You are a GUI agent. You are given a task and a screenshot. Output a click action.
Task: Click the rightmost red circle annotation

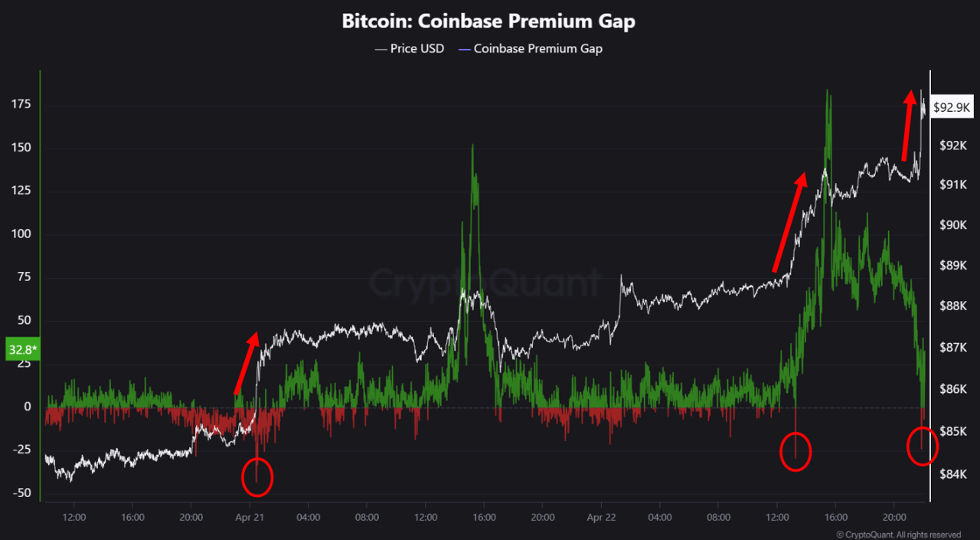(922, 446)
